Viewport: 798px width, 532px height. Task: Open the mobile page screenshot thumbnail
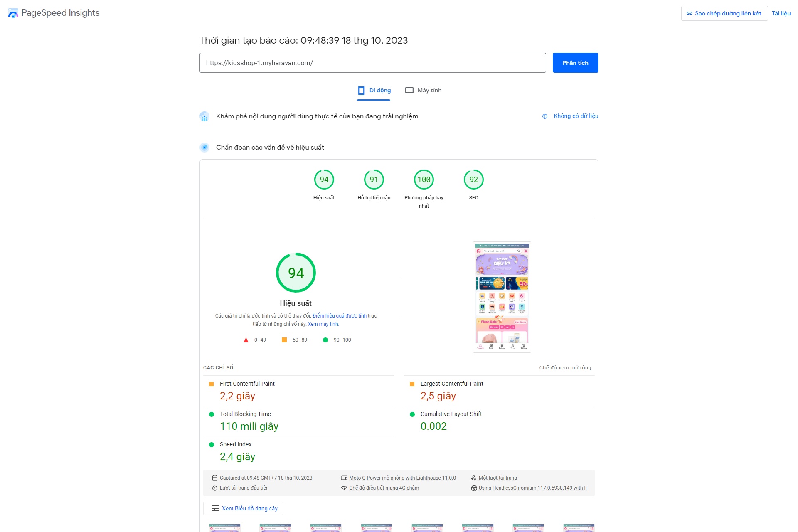pyautogui.click(x=502, y=297)
